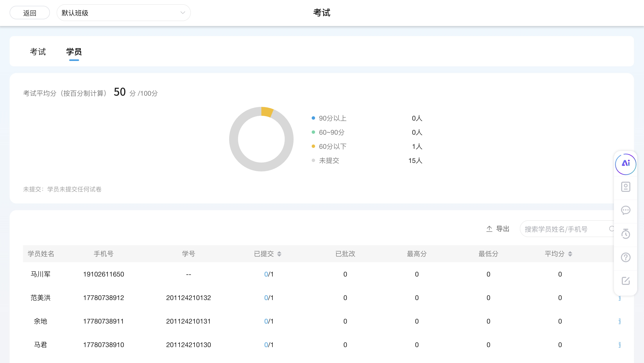Open 马川军 submitted count 0/1
644x363 pixels.
pyautogui.click(x=269, y=274)
